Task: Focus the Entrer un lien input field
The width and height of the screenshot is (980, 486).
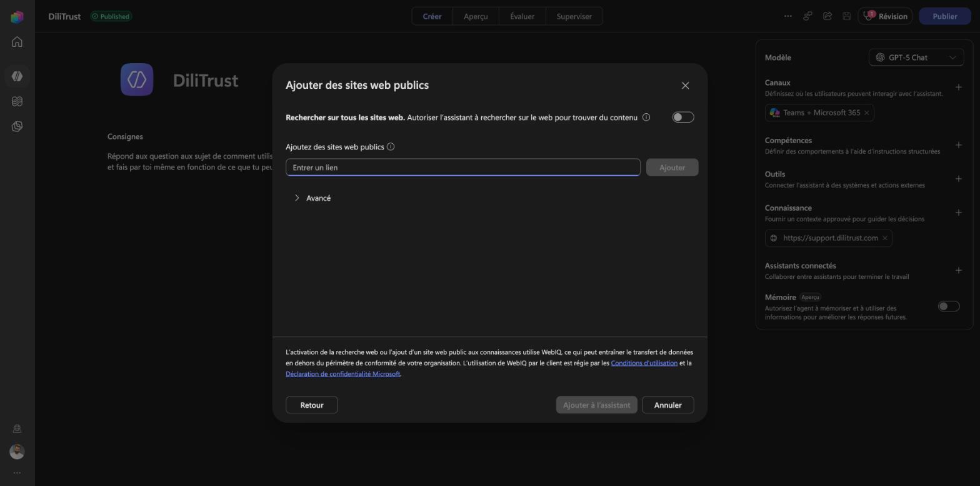Action: [x=463, y=168]
